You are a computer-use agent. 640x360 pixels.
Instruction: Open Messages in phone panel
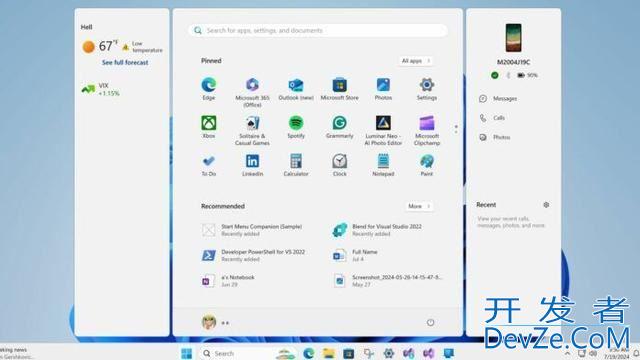pos(498,98)
